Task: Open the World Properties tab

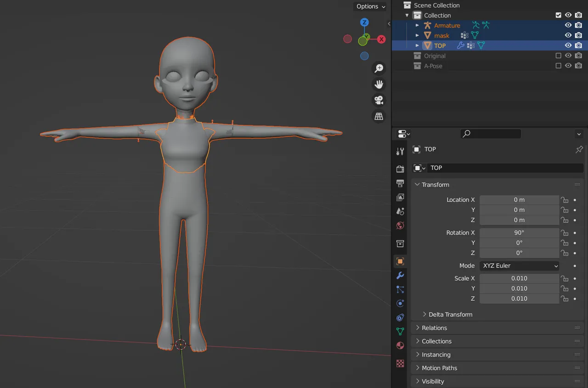Action: tap(400, 225)
